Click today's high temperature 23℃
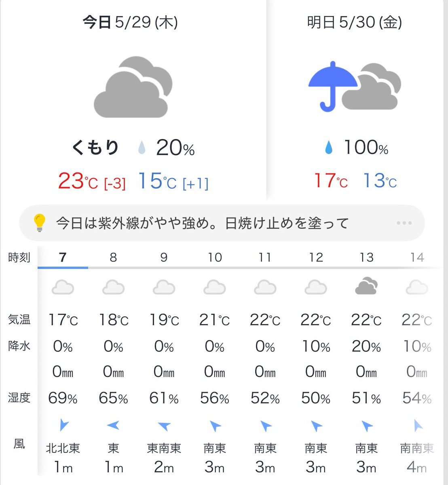The height and width of the screenshot is (485, 448). click(x=78, y=181)
